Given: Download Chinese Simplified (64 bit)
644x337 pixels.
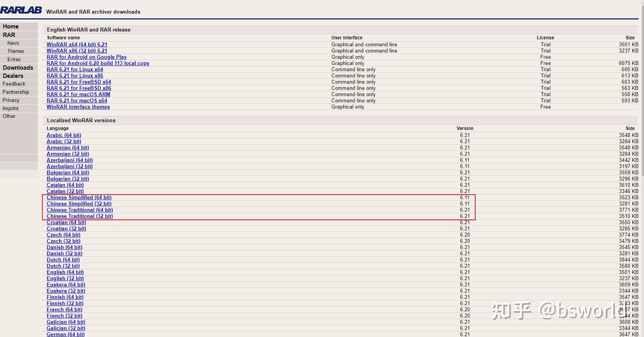Looking at the screenshot, I should coord(79,198).
